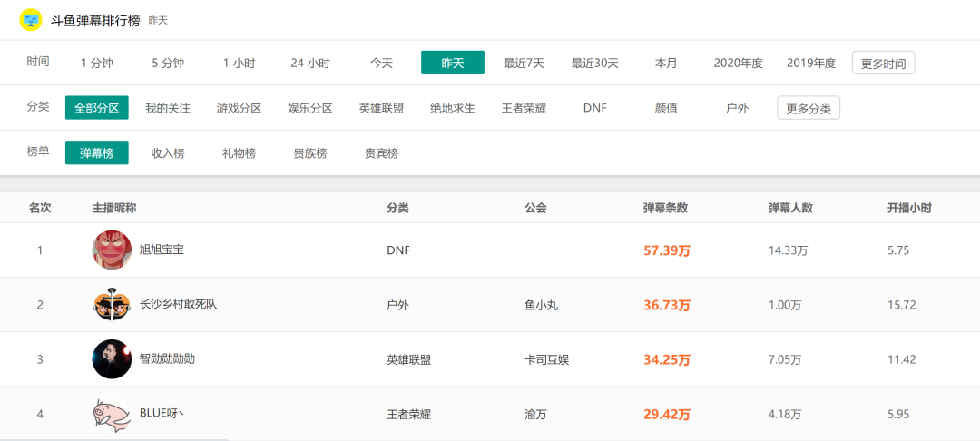Expand 更多时间 time options
This screenshot has height=441, width=980.
(883, 63)
